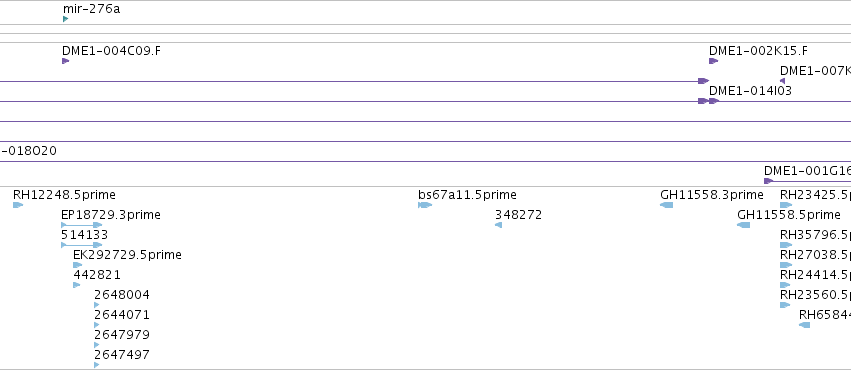Viewport: 851px width, 370px height.
Task: Select the GH11558.5prime blue glyph
Action: pos(744,225)
